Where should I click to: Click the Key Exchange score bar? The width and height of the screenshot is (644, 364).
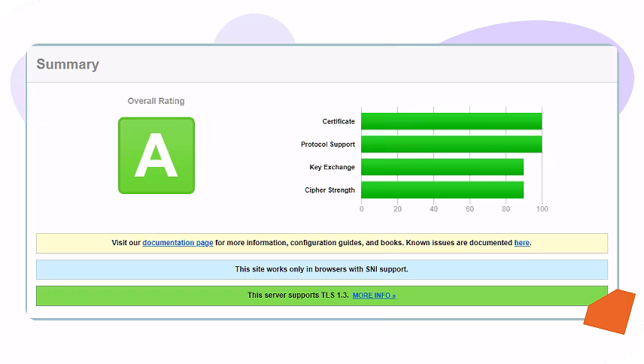[442, 167]
